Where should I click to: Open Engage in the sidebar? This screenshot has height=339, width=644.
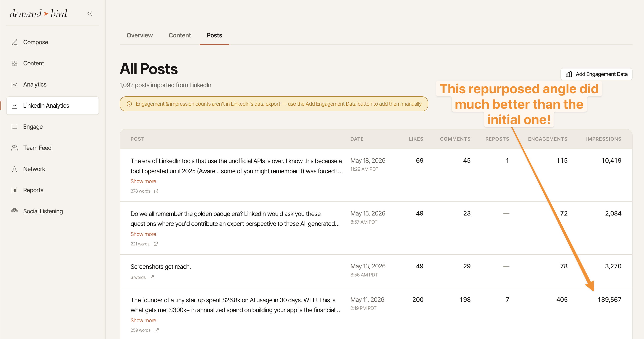click(53, 127)
